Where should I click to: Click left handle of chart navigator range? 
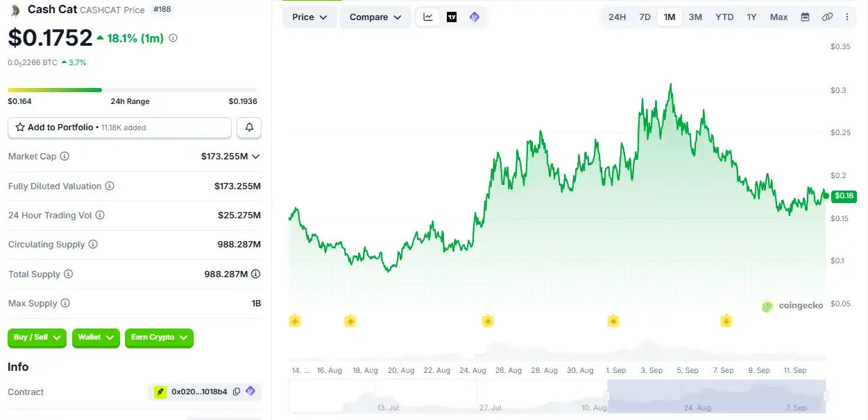point(607,396)
